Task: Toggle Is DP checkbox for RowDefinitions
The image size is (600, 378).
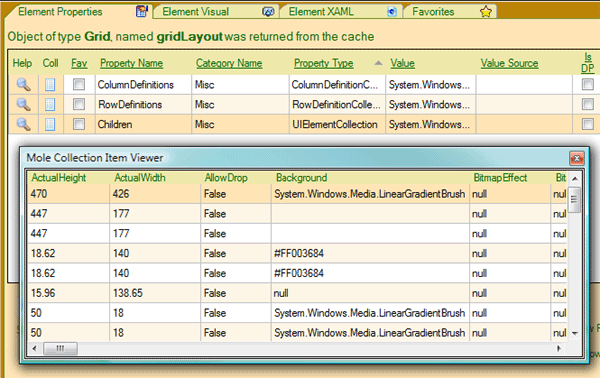Action: point(587,104)
